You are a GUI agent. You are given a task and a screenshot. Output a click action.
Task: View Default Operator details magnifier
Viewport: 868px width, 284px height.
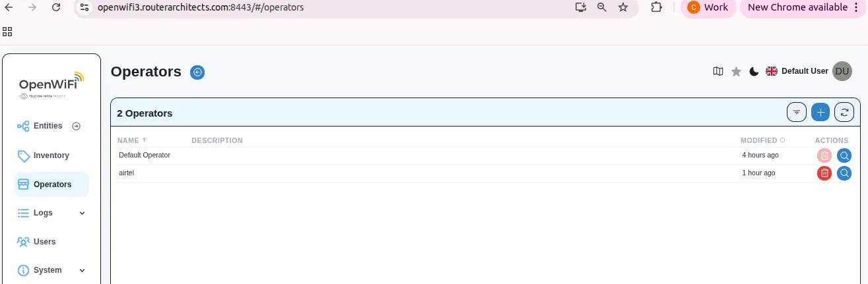(x=844, y=156)
